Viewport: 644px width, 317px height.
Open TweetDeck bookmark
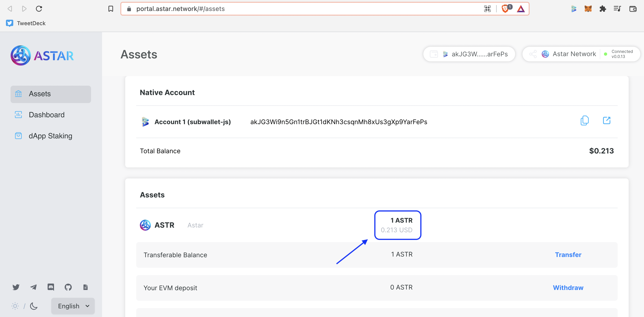click(26, 23)
